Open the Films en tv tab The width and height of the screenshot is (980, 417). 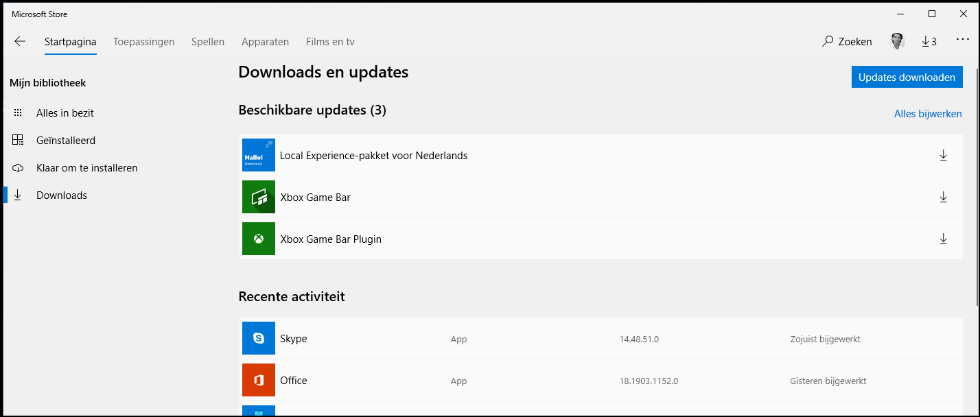click(330, 42)
